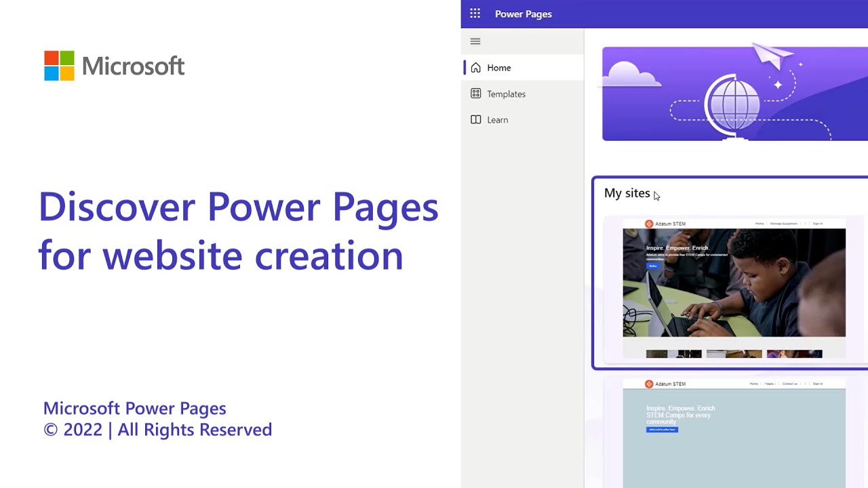
Task: Click the 'My sites' heading
Action: coord(627,193)
